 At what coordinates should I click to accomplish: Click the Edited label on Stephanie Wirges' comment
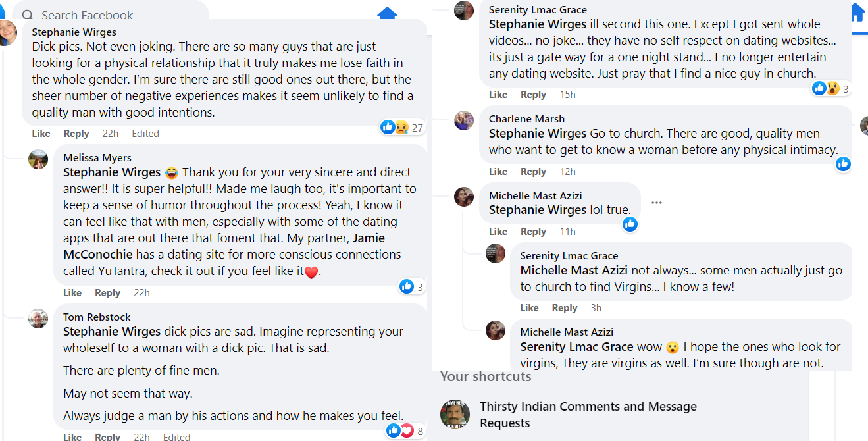(145, 134)
